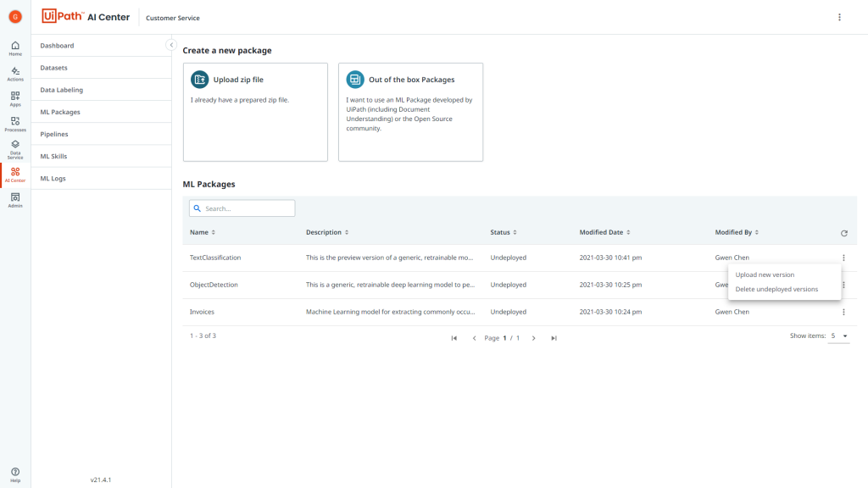The width and height of the screenshot is (868, 488).
Task: Click Gwen Chen in the Invoices row
Action: click(732, 312)
